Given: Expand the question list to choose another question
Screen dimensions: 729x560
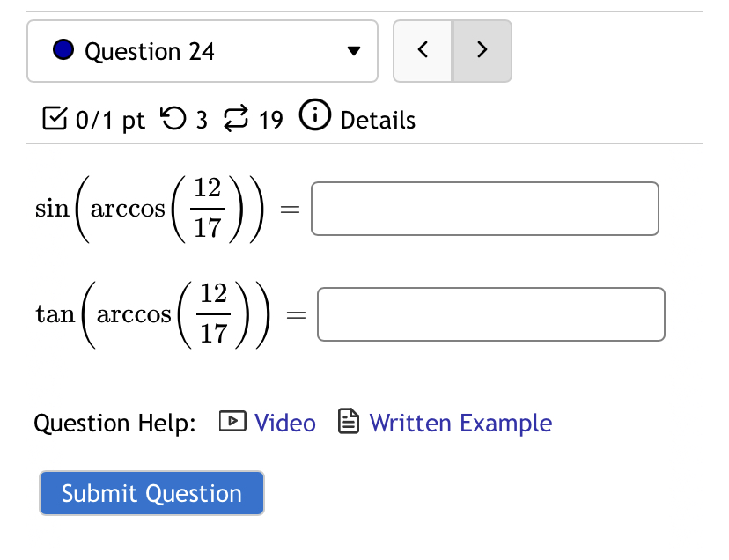Looking at the screenshot, I should pyautogui.click(x=202, y=51).
